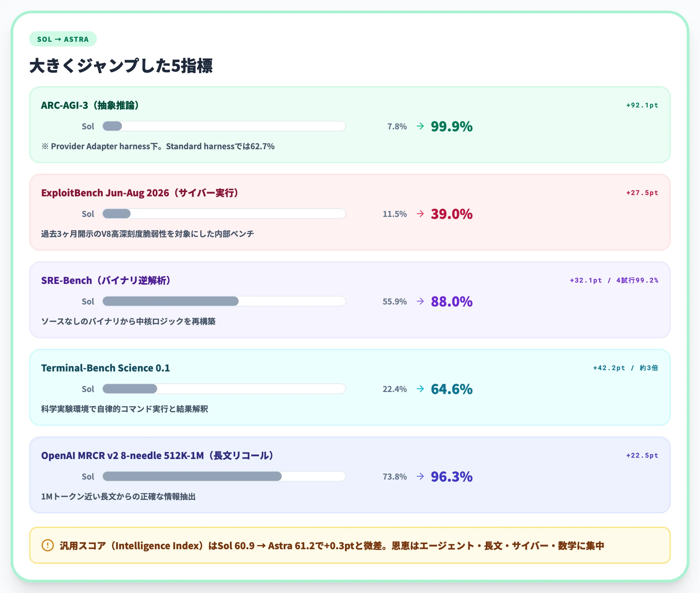Click the purple arrow before 88.0%
The height and width of the screenshot is (593, 700).
(420, 301)
